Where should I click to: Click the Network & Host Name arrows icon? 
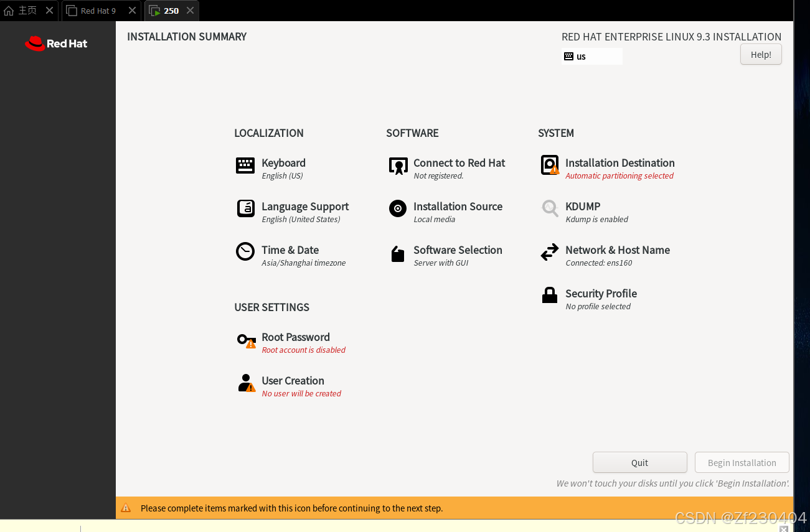point(550,252)
